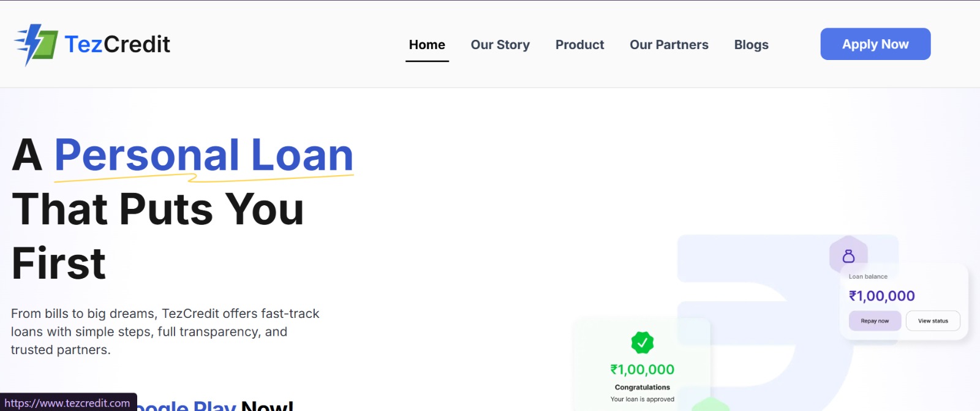
Task: Click the green approved checkmark badge
Action: tap(642, 342)
